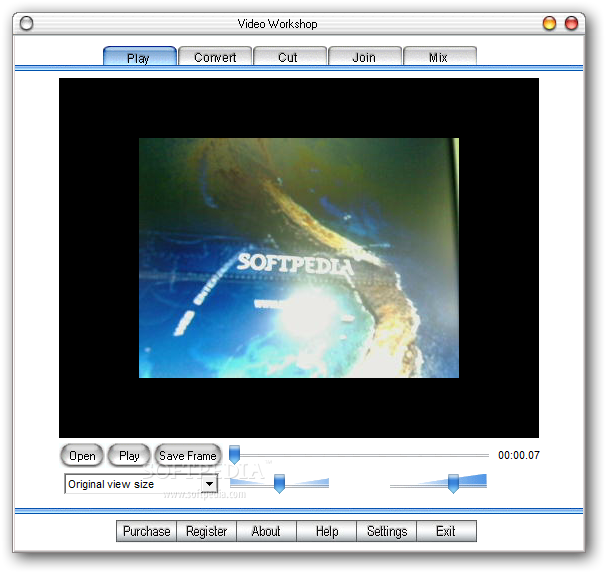Click the video seek slider handle
This screenshot has width=606, height=573.
click(x=235, y=454)
